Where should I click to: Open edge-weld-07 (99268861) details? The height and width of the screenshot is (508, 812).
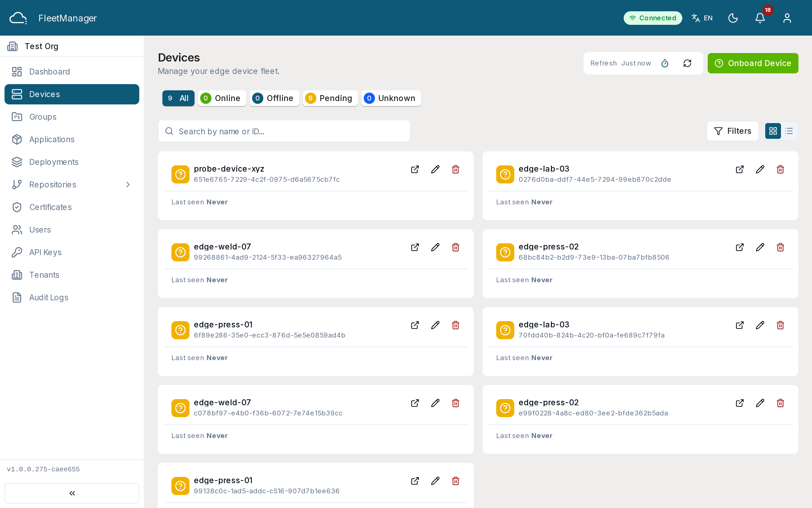[415, 247]
